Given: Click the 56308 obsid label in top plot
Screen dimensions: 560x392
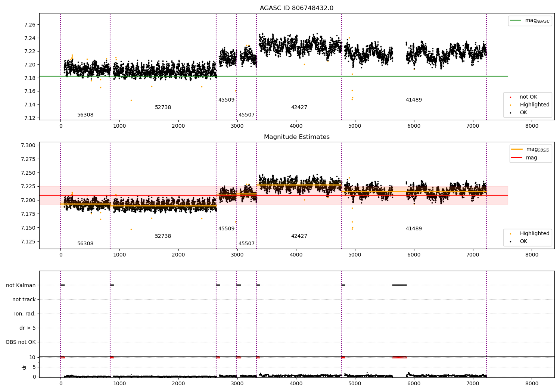Looking at the screenshot, I should point(85,115).
